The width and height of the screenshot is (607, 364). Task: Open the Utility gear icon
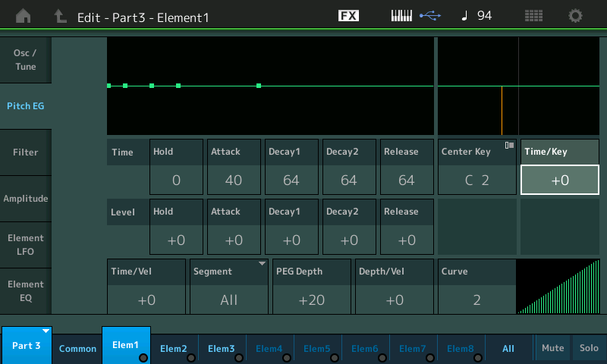tap(575, 16)
